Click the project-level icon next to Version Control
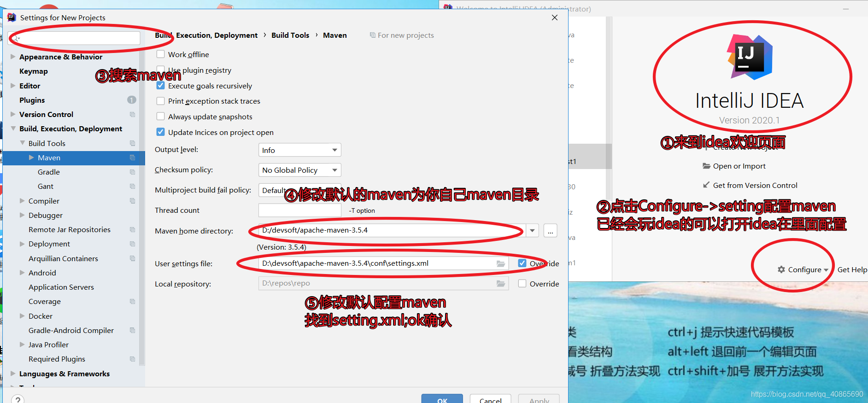 coord(133,114)
